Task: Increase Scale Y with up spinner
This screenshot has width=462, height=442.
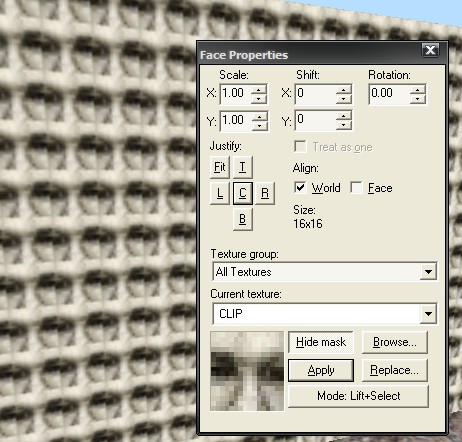Action: [259, 116]
